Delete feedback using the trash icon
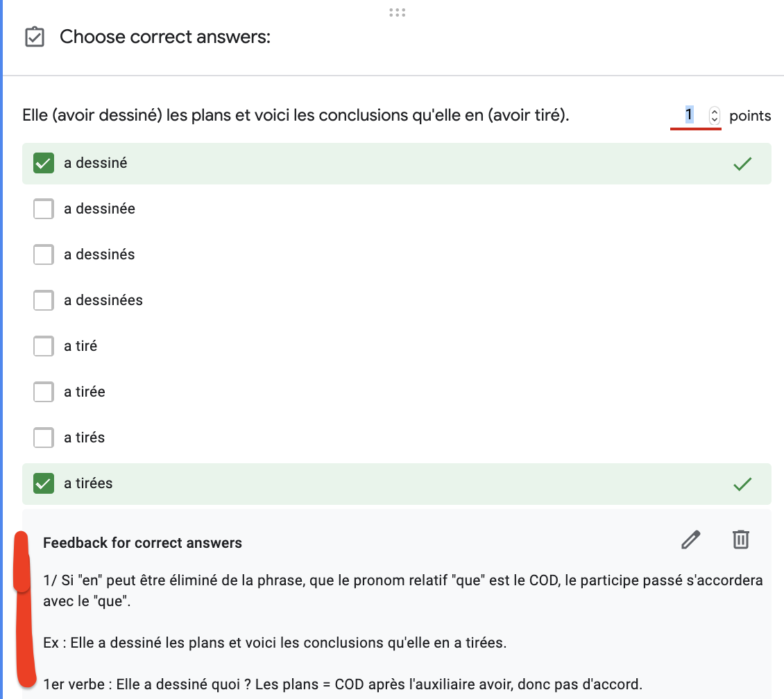Screen dimensions: 784x699 (741, 540)
